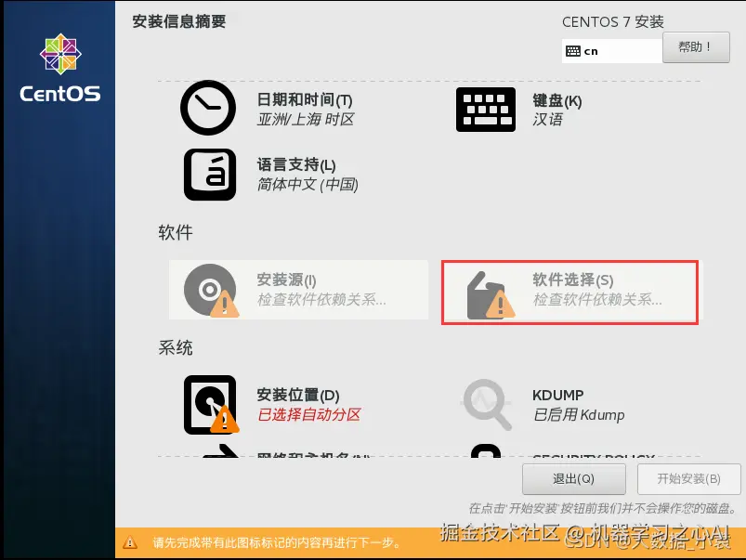Screen dimensions: 746x560
Task: Open the KDUMP configuration icon
Action: point(486,405)
